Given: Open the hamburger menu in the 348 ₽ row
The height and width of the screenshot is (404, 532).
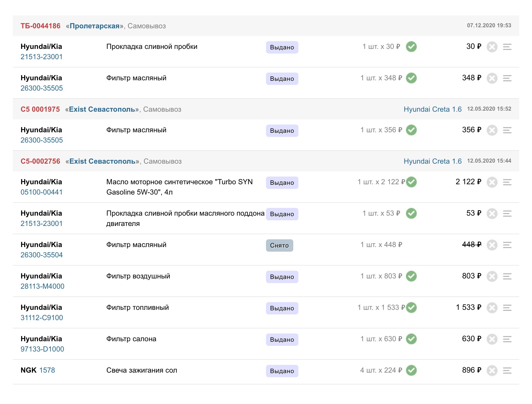Looking at the screenshot, I should pyautogui.click(x=507, y=78).
